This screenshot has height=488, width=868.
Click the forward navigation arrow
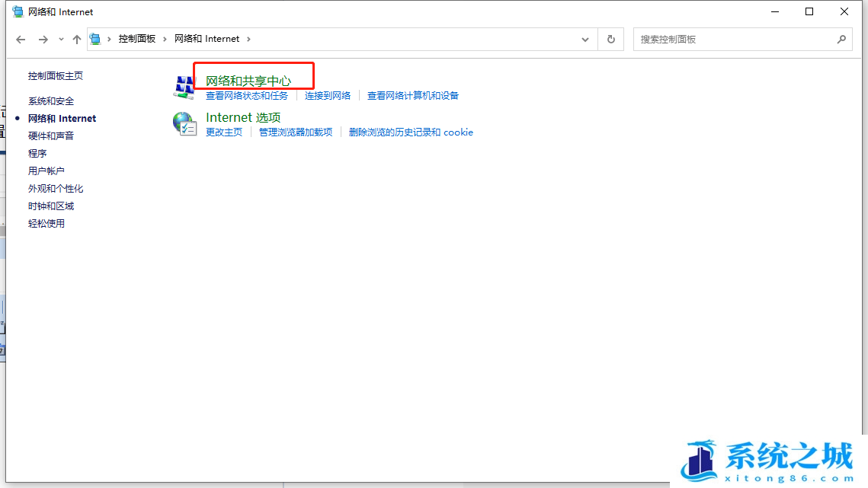43,38
